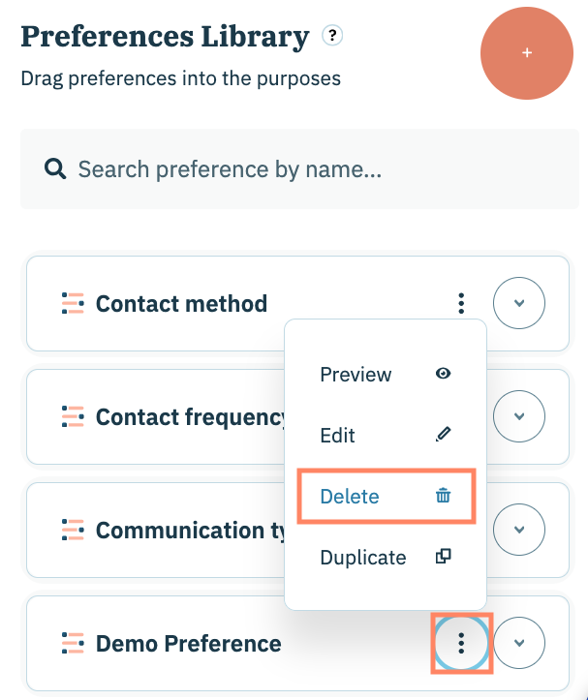The width and height of the screenshot is (588, 700).
Task: Select Delete from the context menu
Action: [350, 497]
